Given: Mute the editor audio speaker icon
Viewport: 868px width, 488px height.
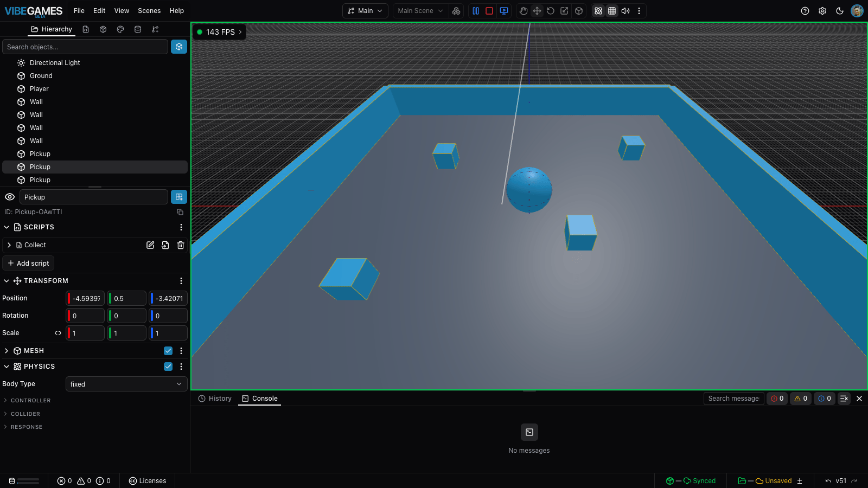Looking at the screenshot, I should (626, 11).
